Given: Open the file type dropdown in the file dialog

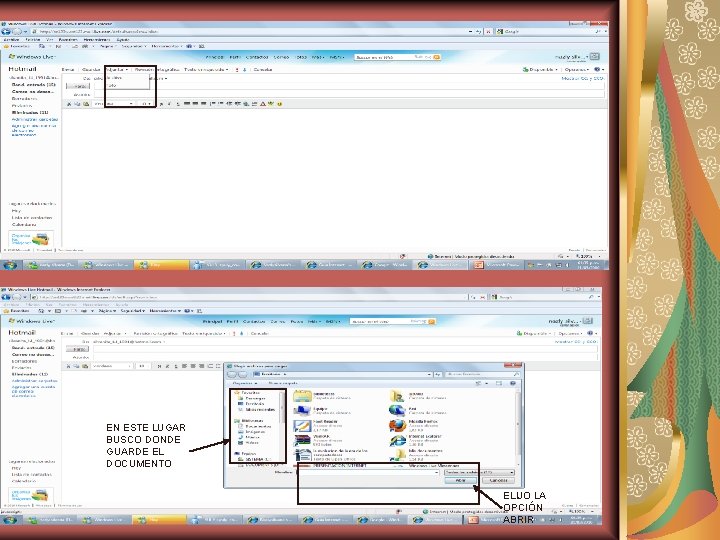Looking at the screenshot, I should coord(479,472).
